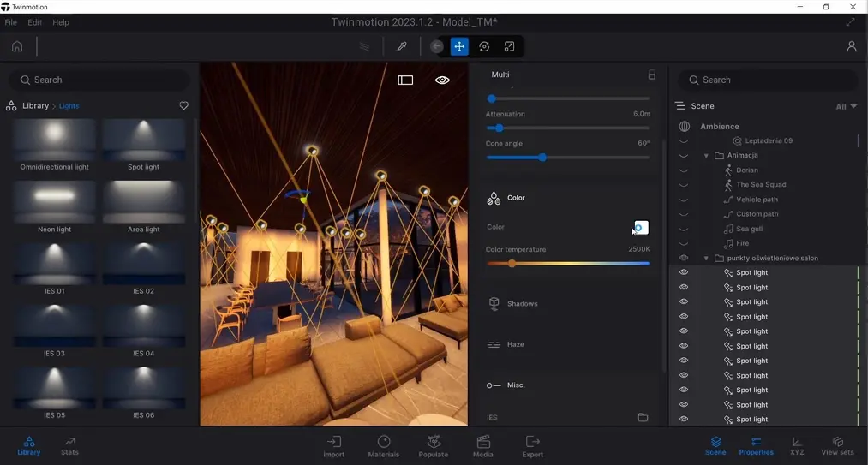Viewport: 868px width, 465px height.
Task: Open the Materials panel
Action: click(x=384, y=447)
